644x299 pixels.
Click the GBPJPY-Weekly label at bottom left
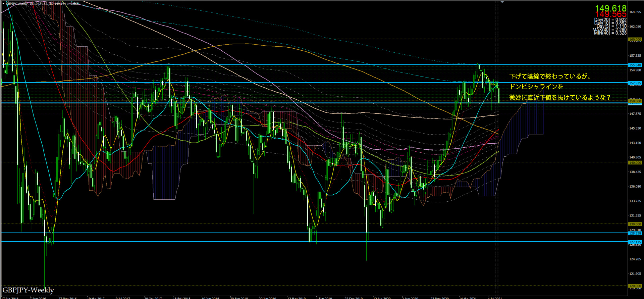coord(28,290)
